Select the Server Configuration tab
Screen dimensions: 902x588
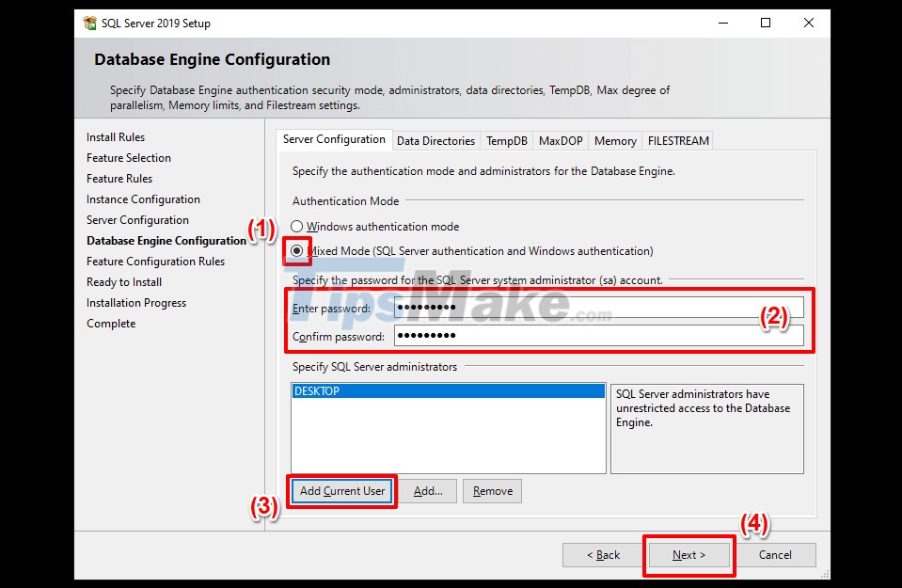tap(333, 138)
